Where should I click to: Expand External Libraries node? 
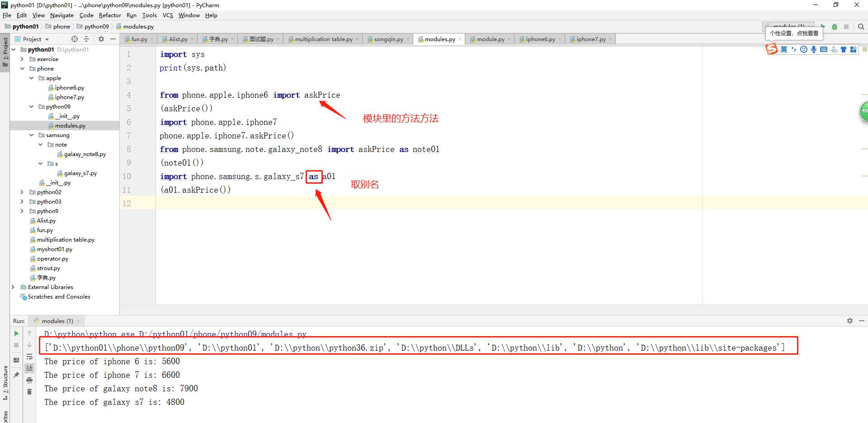click(x=13, y=287)
